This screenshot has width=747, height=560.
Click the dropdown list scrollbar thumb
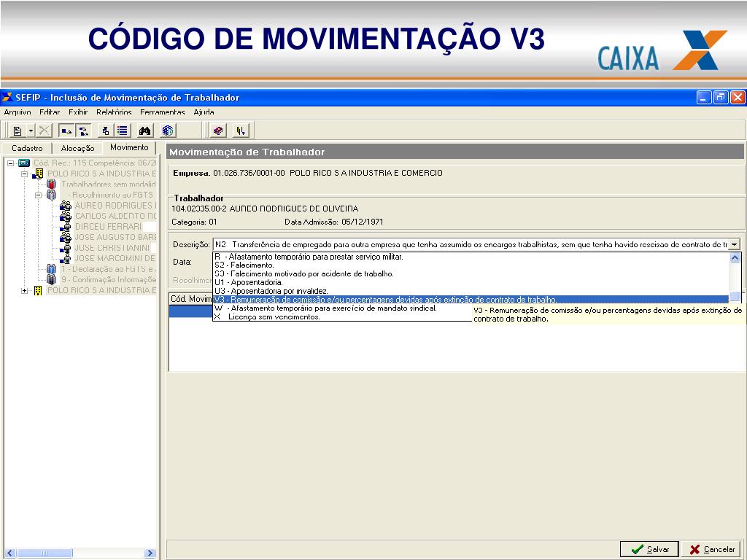pos(735,296)
